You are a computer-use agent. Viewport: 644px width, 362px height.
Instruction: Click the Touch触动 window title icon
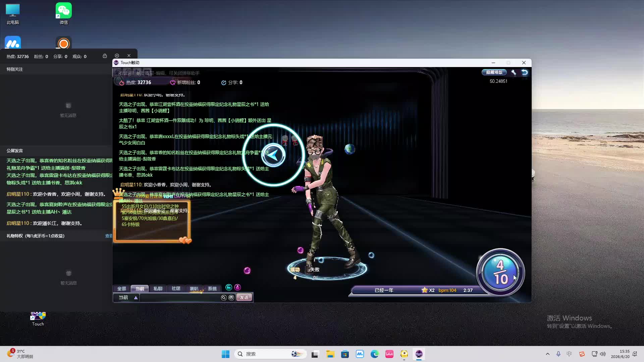pos(116,63)
